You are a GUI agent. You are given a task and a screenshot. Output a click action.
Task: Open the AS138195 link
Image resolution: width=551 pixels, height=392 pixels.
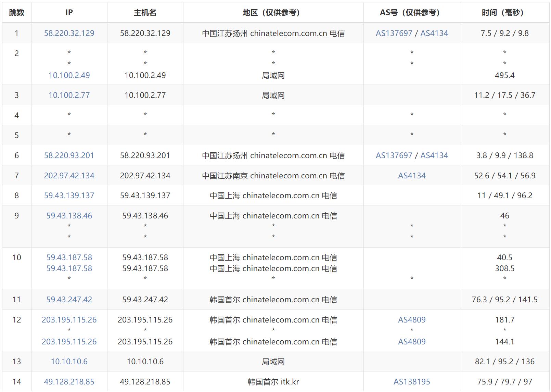(412, 382)
